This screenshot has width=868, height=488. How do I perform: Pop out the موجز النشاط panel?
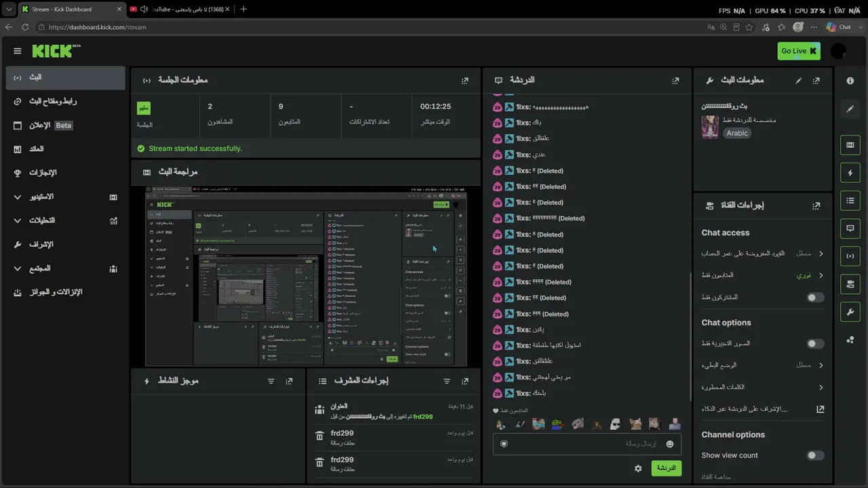[289, 382]
